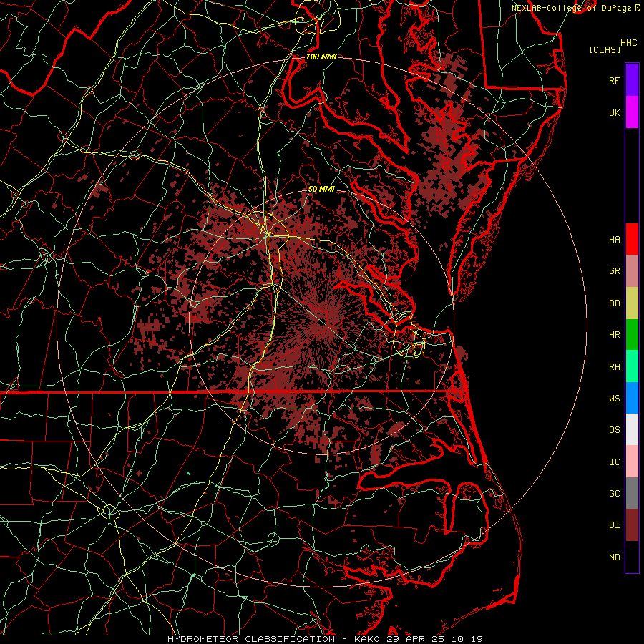The image size is (644, 644).
Task: Click the HA legend label
Action: [x=614, y=240]
